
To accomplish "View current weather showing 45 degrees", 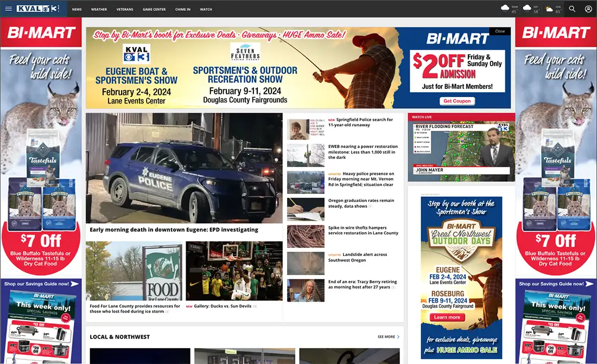I will pyautogui.click(x=510, y=9).
